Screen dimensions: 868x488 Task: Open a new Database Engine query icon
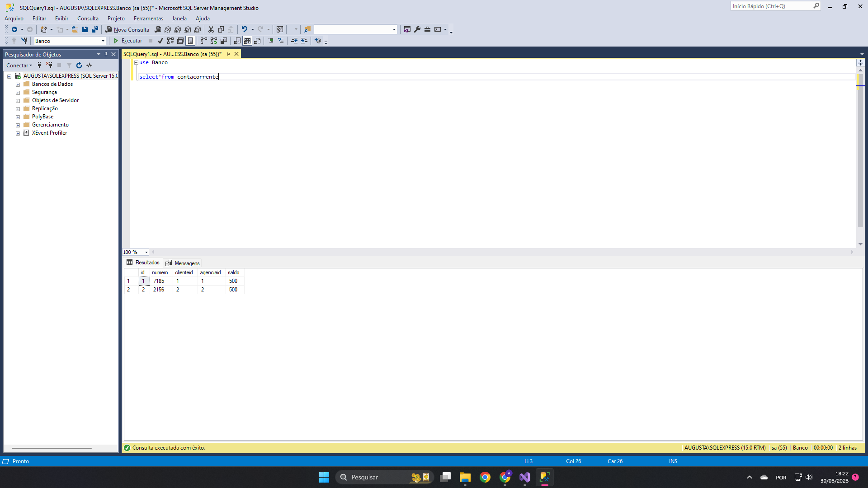pyautogui.click(x=158, y=29)
